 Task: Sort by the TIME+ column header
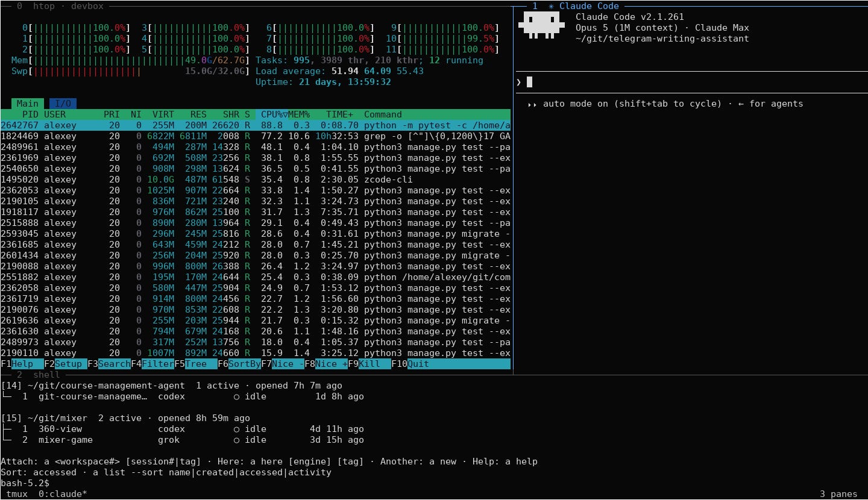pos(340,114)
